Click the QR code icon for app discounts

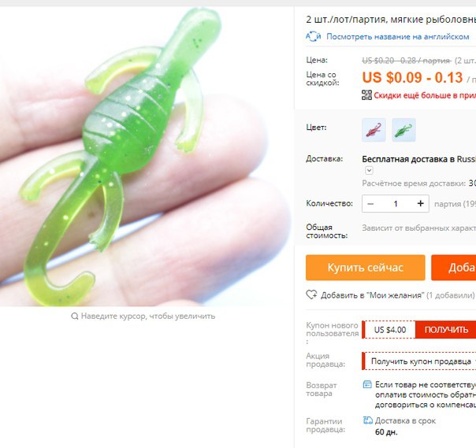[366, 95]
